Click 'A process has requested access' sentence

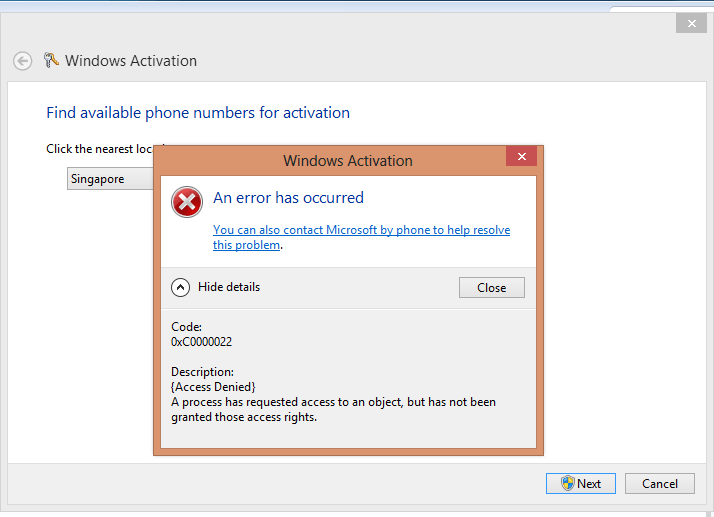[333, 410]
